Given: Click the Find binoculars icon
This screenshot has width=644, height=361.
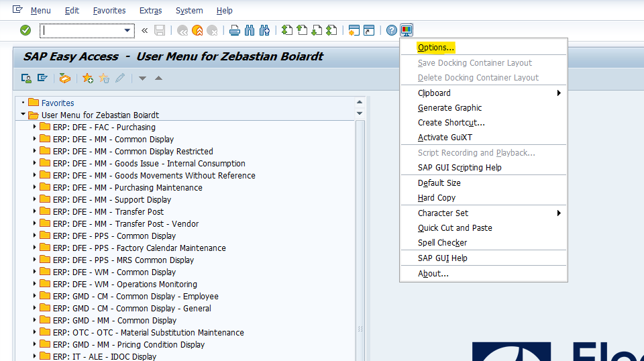Looking at the screenshot, I should [x=250, y=30].
